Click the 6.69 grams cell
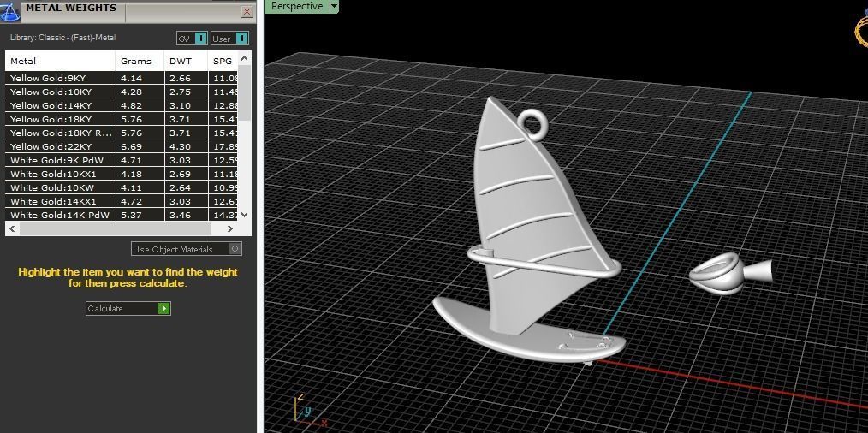The image size is (868, 433). (140, 146)
